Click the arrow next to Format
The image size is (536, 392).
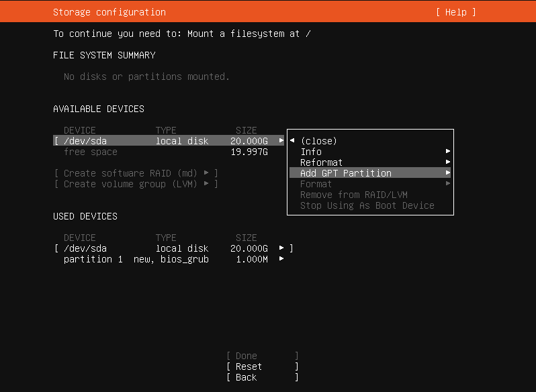pos(448,183)
